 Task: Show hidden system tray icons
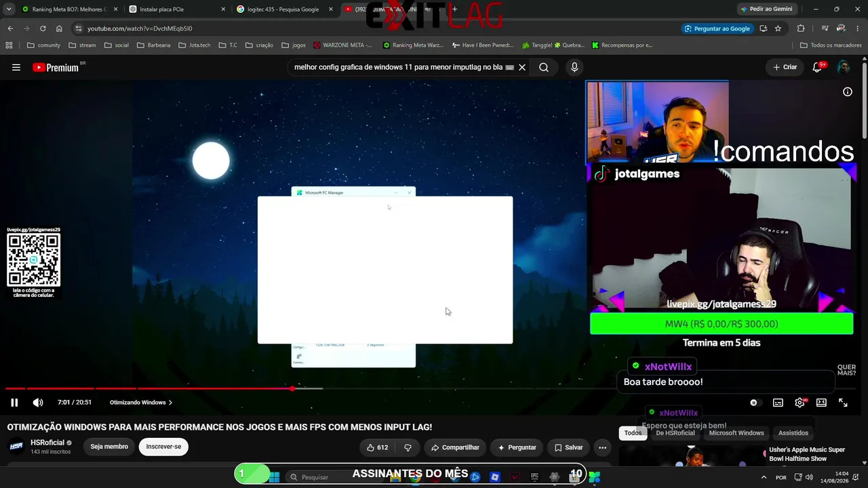[764, 477]
